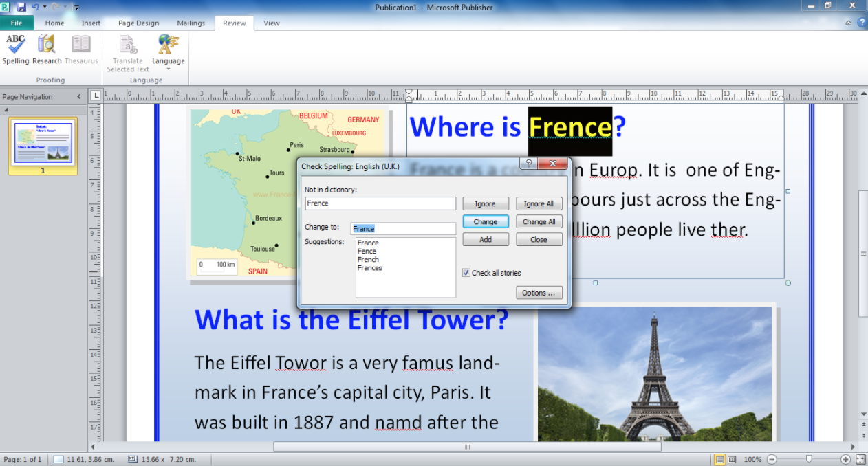Select the suggestion Fence
The image size is (868, 466).
[367, 252]
